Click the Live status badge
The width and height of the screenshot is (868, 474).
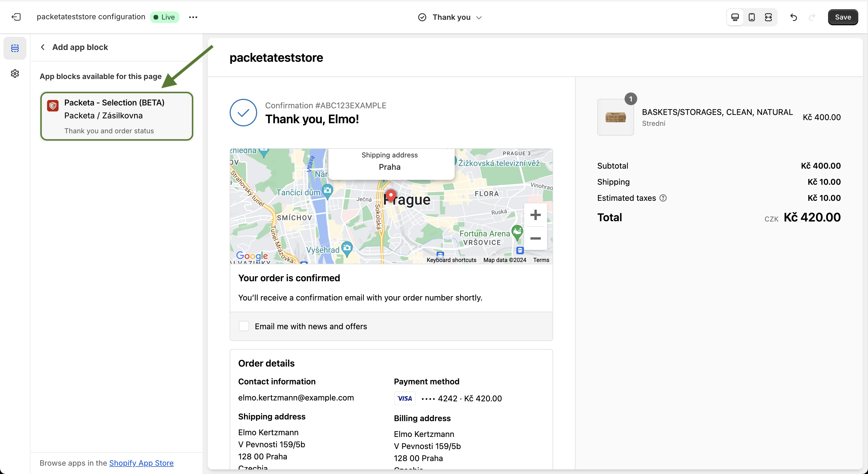[164, 17]
